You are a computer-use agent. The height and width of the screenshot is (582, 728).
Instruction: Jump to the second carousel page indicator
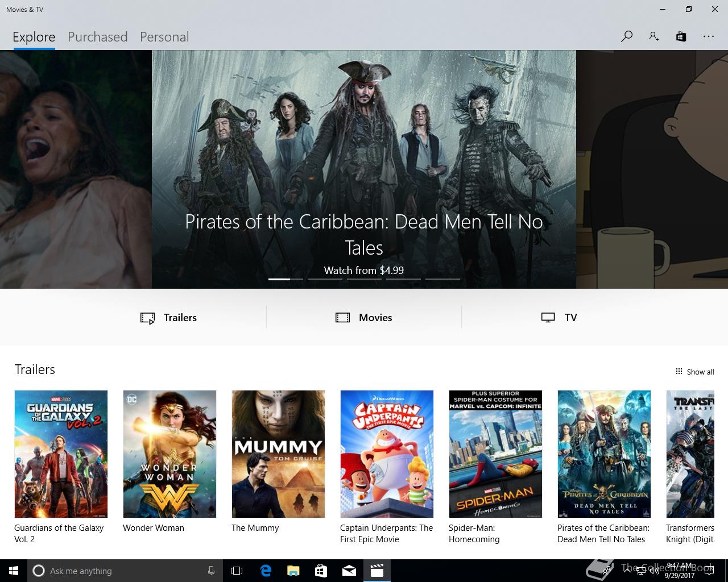point(325,279)
